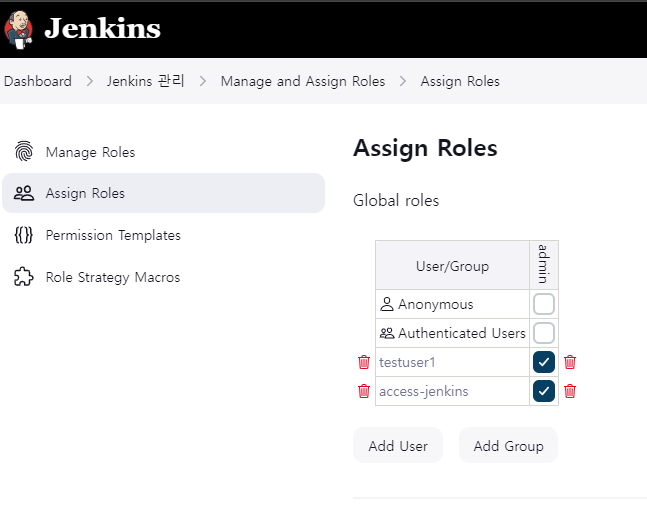Click right trash icon in testuser1 row
647x532 pixels.
point(570,362)
